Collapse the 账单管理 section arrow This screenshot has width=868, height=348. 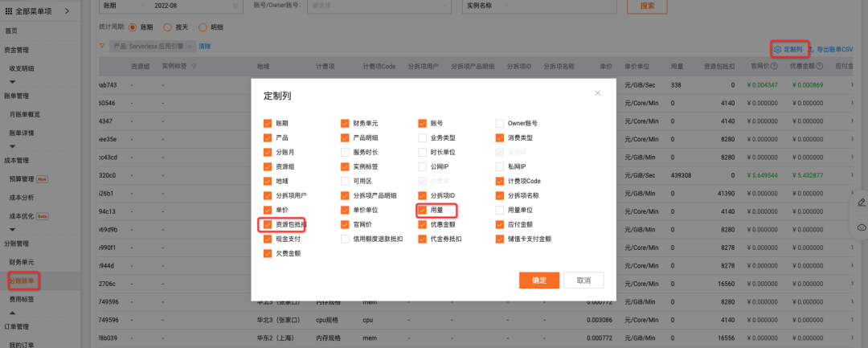tap(12, 146)
